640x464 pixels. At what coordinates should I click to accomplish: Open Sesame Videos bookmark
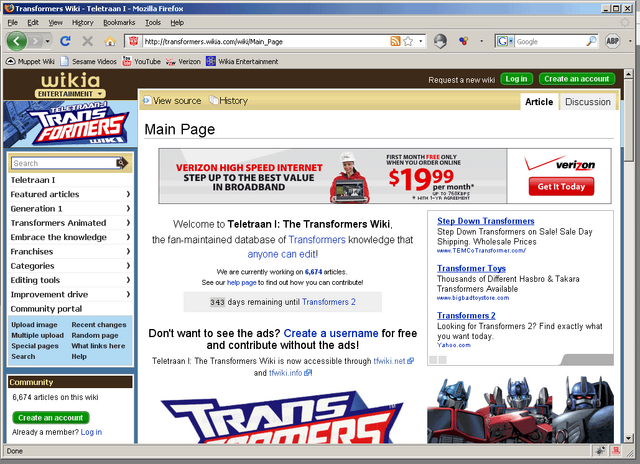[88, 62]
